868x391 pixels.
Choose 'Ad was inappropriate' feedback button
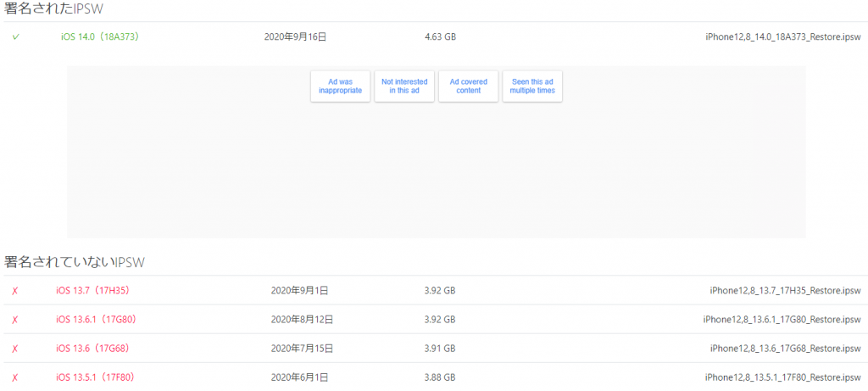(341, 87)
